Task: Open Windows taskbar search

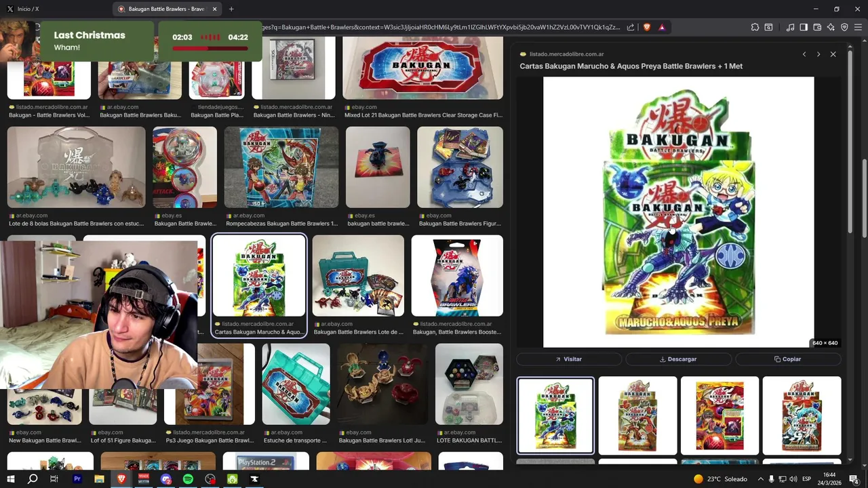Action: pyautogui.click(x=33, y=479)
